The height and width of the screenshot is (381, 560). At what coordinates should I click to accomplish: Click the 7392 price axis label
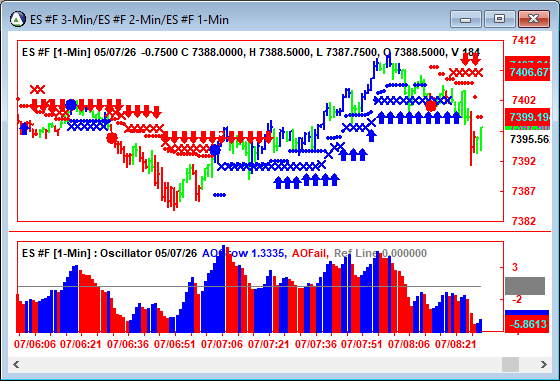pyautogui.click(x=524, y=161)
